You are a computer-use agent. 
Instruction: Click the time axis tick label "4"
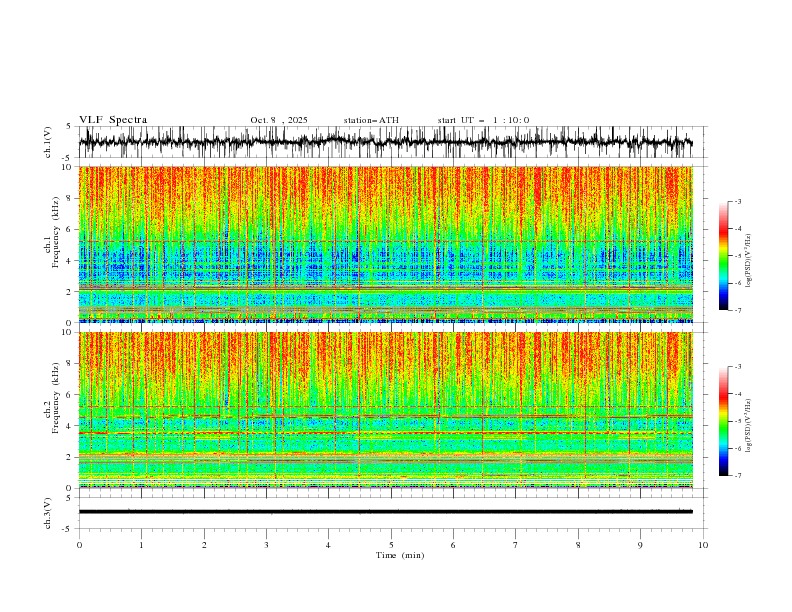pos(328,545)
